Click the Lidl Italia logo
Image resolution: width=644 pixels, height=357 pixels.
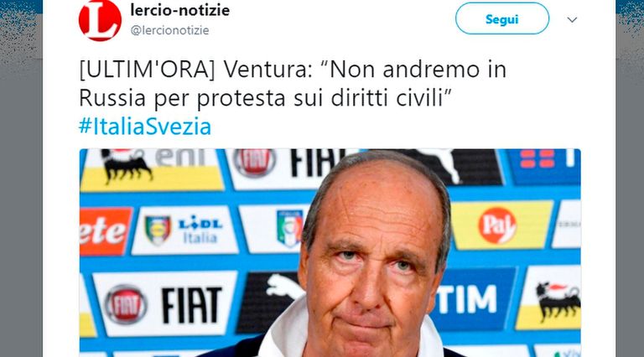(200, 230)
